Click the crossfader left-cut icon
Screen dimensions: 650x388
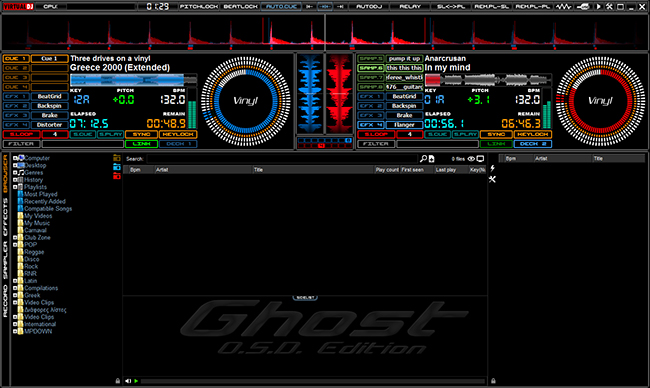pos(309,6)
